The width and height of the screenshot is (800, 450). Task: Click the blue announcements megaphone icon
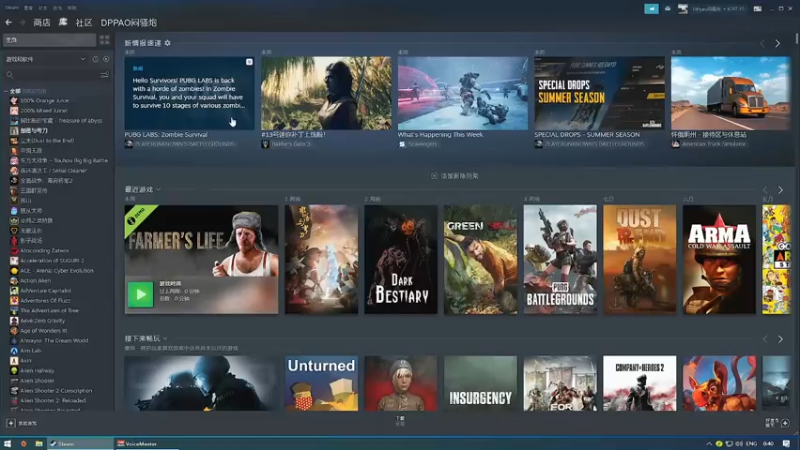point(652,9)
